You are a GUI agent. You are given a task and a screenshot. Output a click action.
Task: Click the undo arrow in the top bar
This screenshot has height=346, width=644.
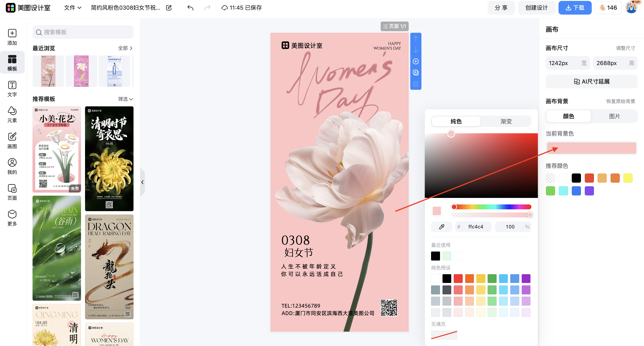point(190,8)
